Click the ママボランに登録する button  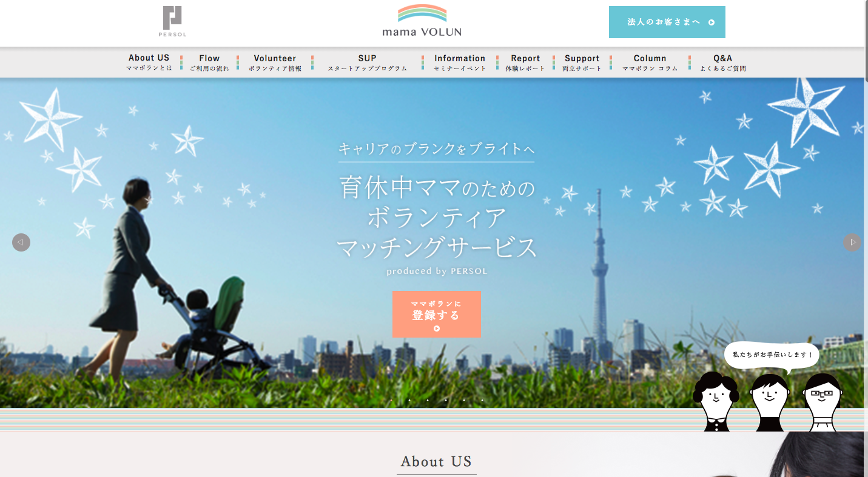tap(437, 314)
